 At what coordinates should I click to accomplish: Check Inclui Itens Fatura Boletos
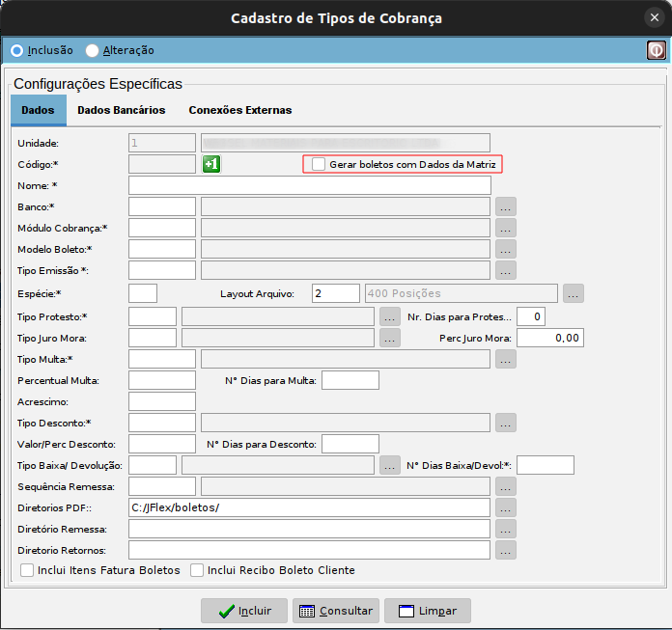(x=28, y=570)
